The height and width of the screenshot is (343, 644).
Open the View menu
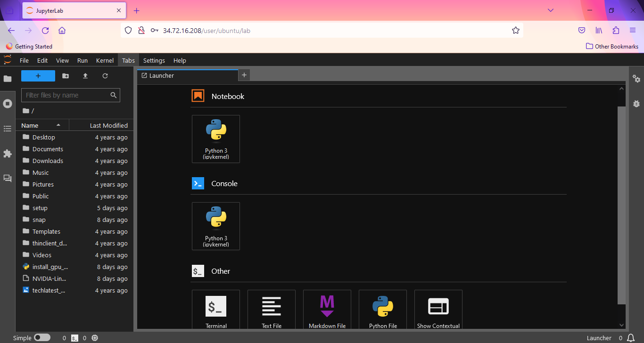(62, 60)
